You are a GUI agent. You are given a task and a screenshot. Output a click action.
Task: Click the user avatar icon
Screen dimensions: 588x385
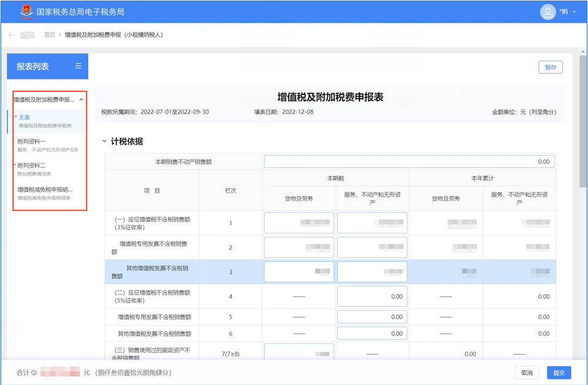(547, 12)
